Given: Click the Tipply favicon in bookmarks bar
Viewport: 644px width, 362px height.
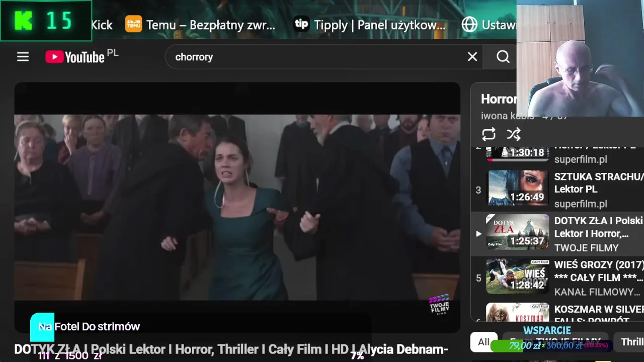Looking at the screenshot, I should (x=301, y=24).
